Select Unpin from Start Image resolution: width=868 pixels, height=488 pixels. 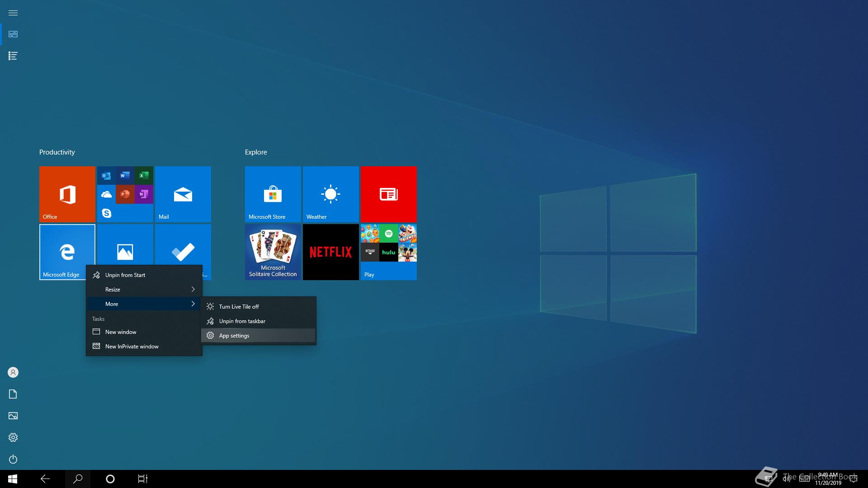144,275
